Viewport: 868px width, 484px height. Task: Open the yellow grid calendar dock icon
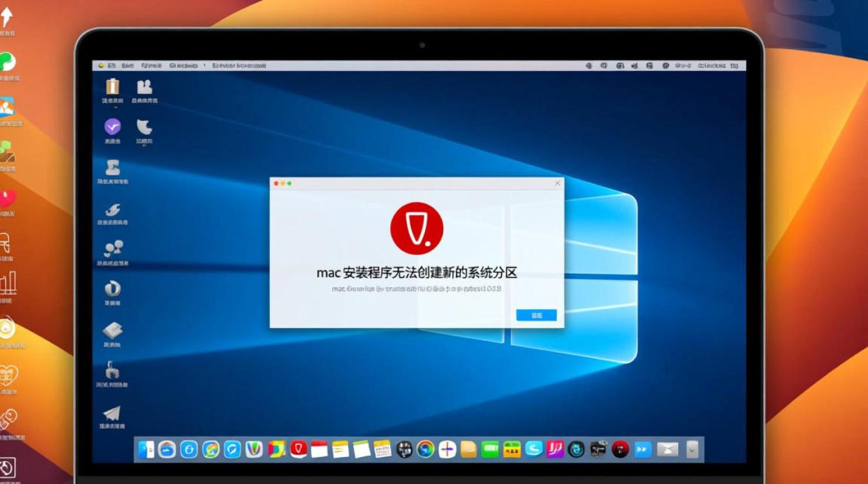pos(382,449)
